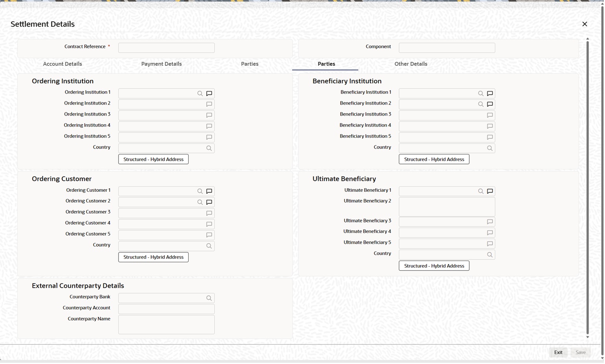
Task: Click the form's vertical scrollbar thumb
Action: pyautogui.click(x=587, y=188)
